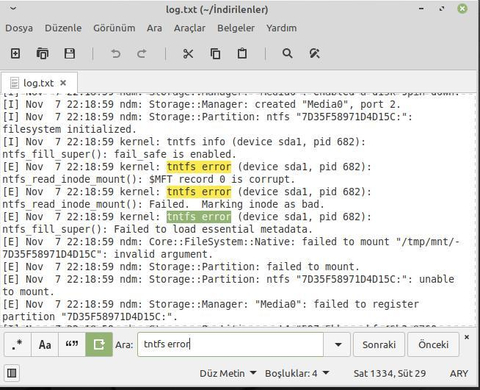Viewport: 480px width, 390px height.
Task: Toggle case sensitive Aa search option
Action: pyautogui.click(x=45, y=344)
